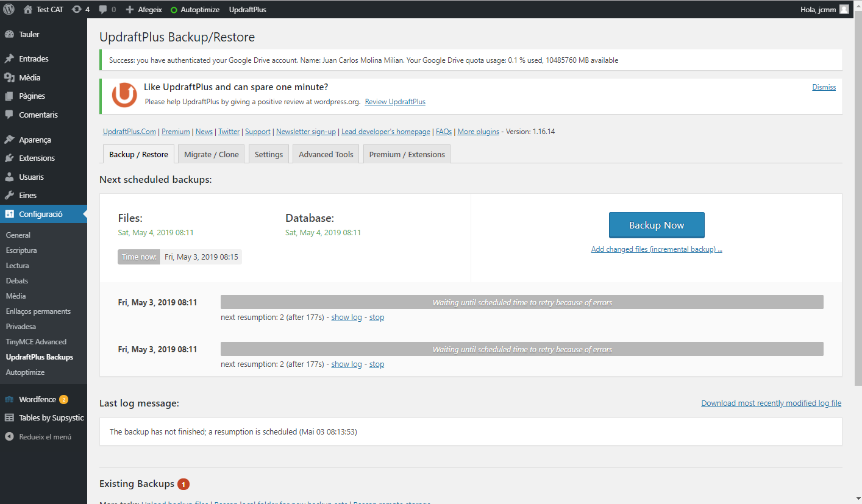
Task: Open UpdraftPlus.Com link
Action: point(129,131)
